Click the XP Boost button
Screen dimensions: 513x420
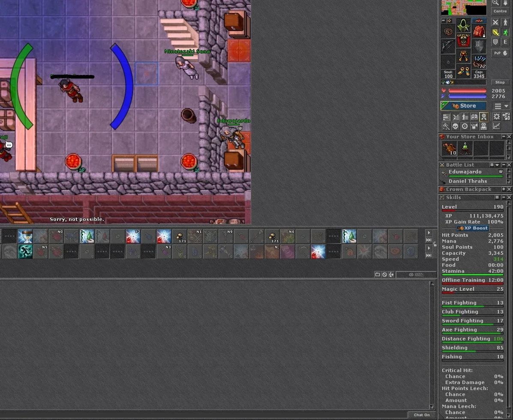pyautogui.click(x=473, y=228)
